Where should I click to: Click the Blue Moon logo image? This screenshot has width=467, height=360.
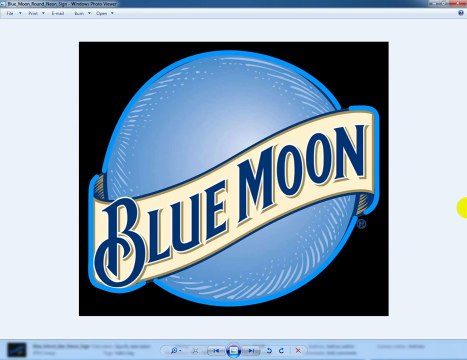[x=234, y=179]
